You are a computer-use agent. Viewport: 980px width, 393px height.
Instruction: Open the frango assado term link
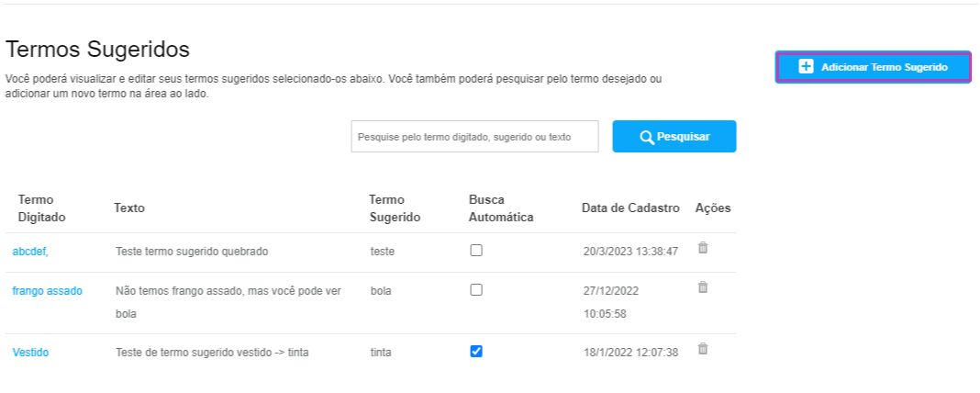click(48, 291)
